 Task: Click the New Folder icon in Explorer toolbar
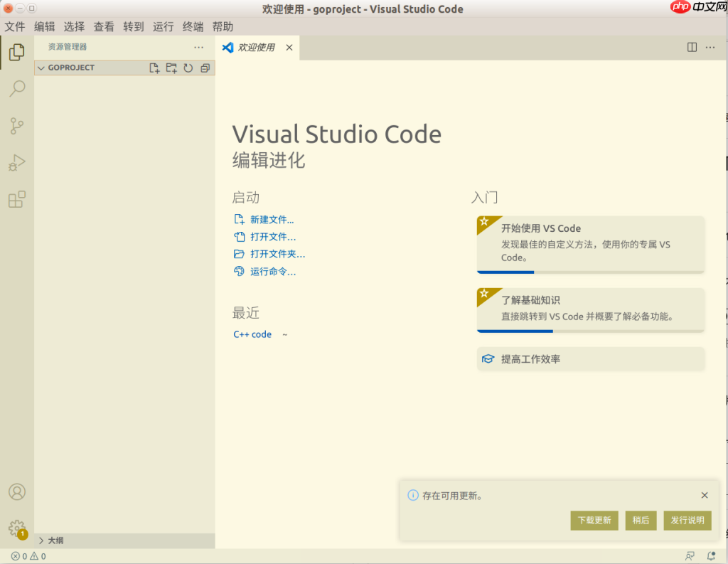171,68
